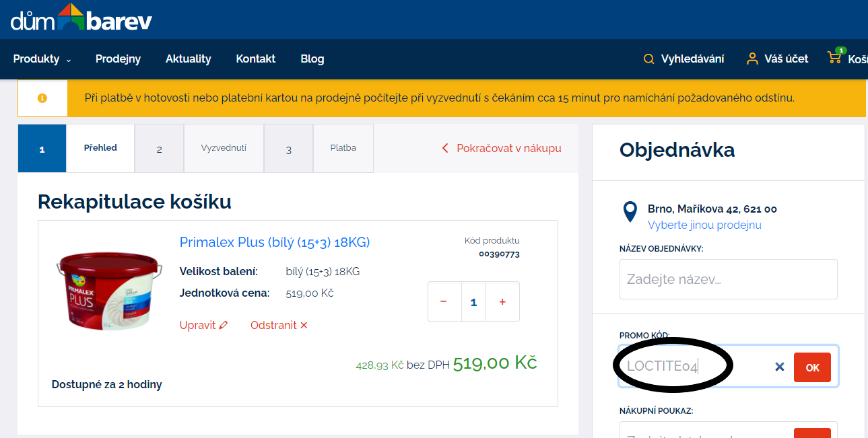Viewport: 868px width, 438px height.
Task: Click Upravit to edit the item
Action: (x=203, y=325)
